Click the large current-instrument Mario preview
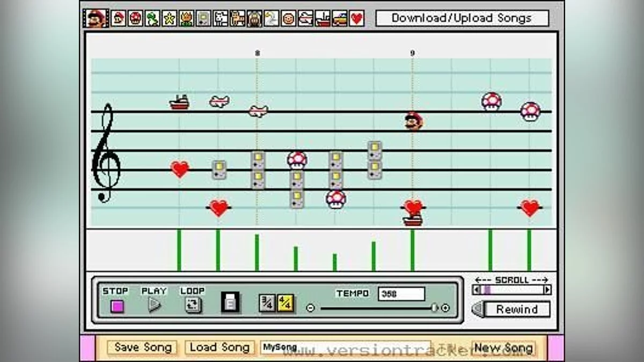This screenshot has height=362, width=644. coord(97,19)
